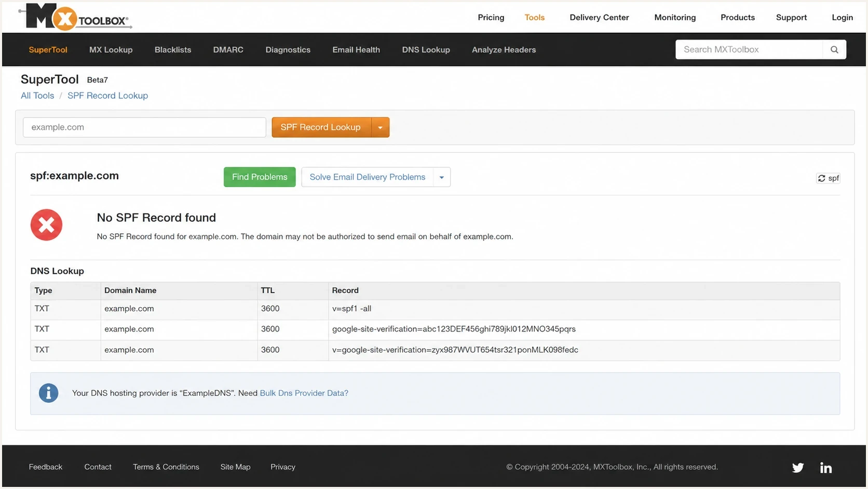Click the Domain Name column header
Image resolution: width=868 pixels, height=489 pixels.
click(x=179, y=290)
